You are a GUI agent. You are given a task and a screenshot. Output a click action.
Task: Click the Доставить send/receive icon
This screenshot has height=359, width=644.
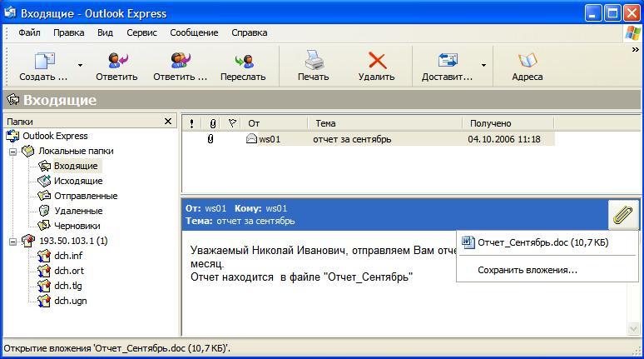(448, 60)
